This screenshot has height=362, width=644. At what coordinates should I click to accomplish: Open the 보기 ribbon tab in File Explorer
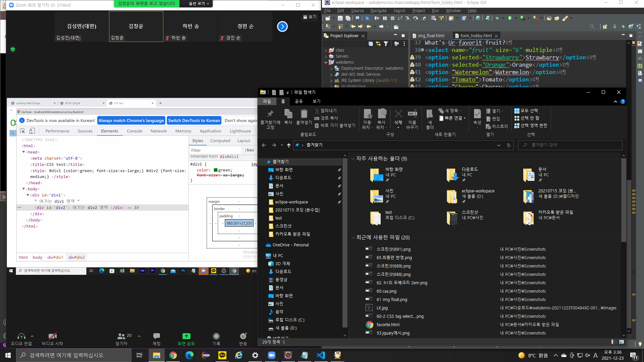tap(316, 101)
